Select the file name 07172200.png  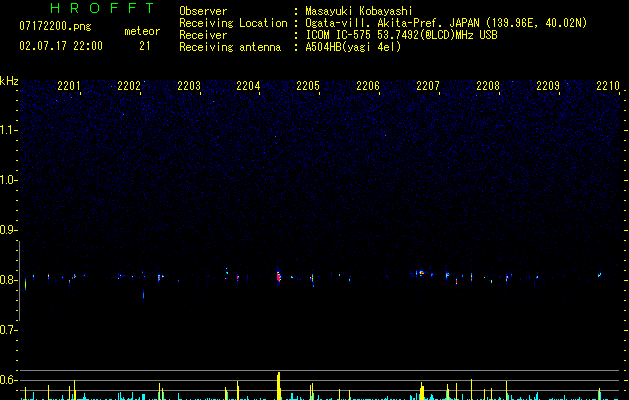pyautogui.click(x=55, y=27)
